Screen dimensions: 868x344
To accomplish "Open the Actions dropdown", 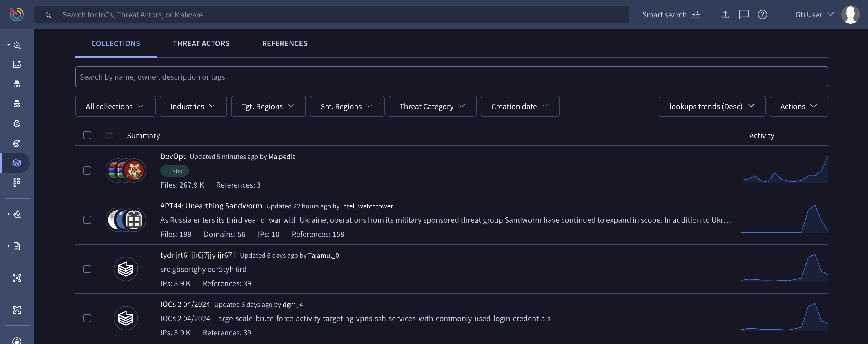I will [x=799, y=106].
